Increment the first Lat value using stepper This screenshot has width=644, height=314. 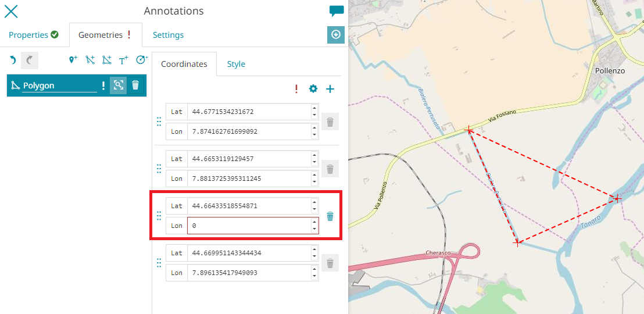314,108
